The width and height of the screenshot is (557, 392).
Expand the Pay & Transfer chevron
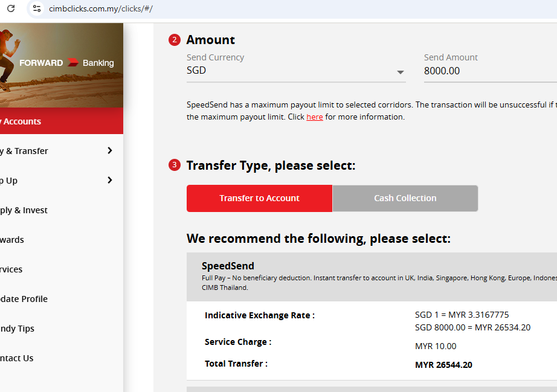pos(110,150)
